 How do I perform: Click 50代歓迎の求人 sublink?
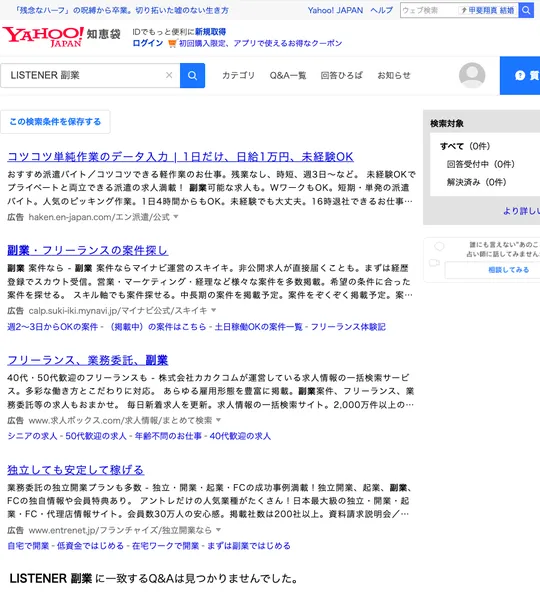pos(96,436)
